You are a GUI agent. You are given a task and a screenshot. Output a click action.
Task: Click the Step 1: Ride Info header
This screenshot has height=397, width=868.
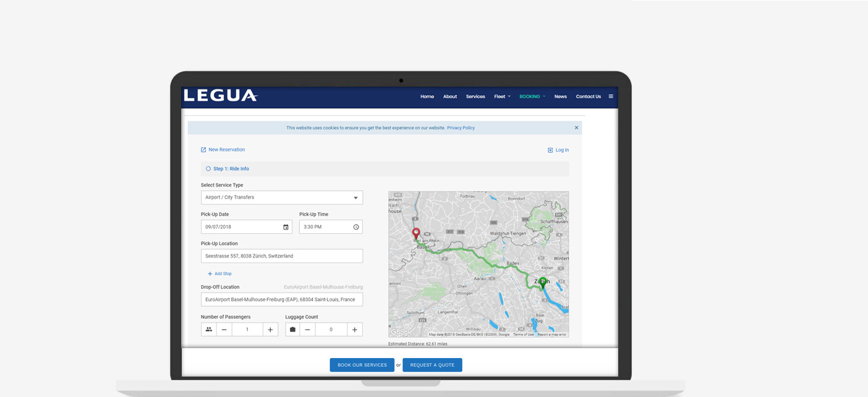[385, 169]
